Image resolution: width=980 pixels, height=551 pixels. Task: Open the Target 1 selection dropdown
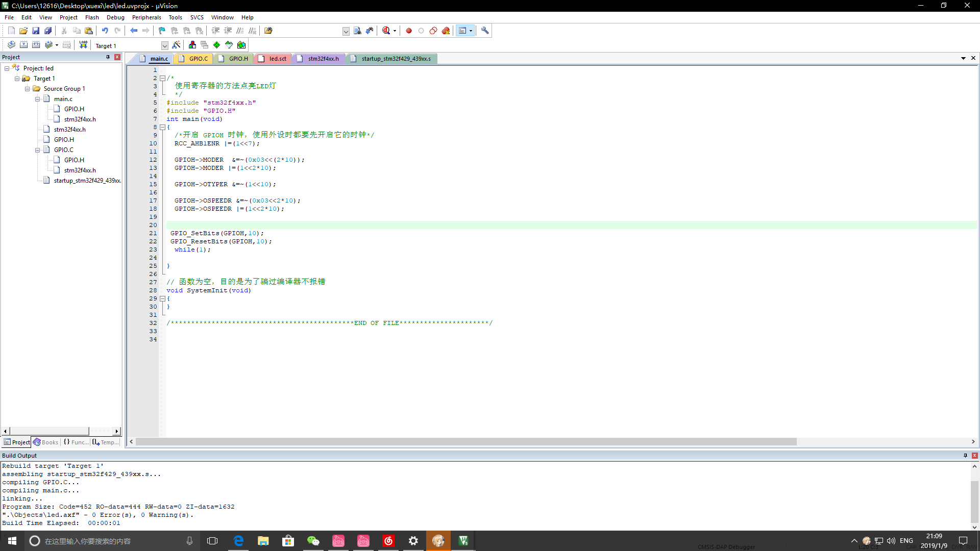[x=164, y=45]
